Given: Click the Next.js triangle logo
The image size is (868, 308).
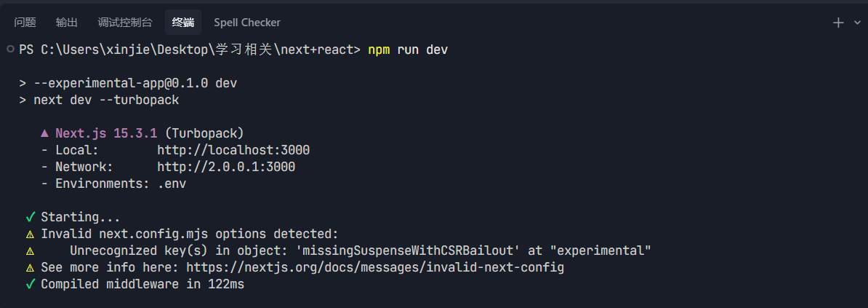Looking at the screenshot, I should 44,133.
